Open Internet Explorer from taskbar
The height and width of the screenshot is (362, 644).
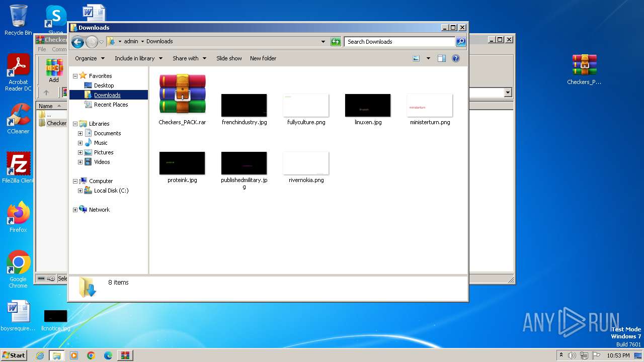click(40, 355)
